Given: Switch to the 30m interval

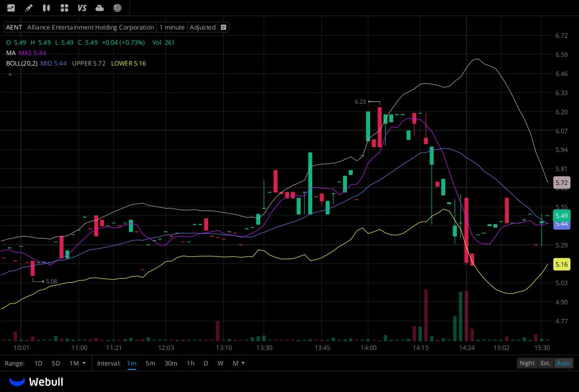Looking at the screenshot, I should coord(170,363).
